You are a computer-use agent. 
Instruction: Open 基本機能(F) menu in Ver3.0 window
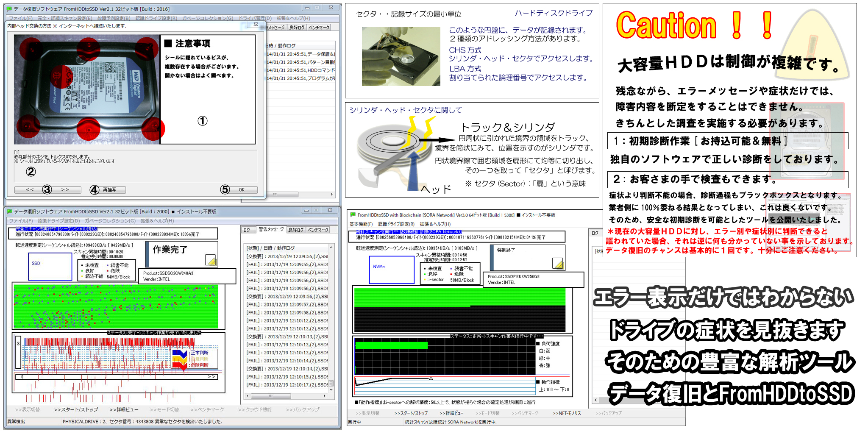(361, 224)
